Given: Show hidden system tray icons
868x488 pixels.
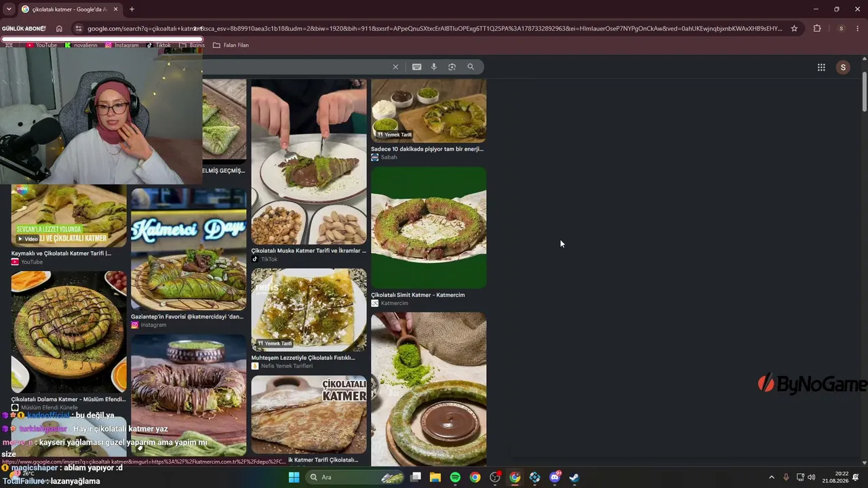Looking at the screenshot, I should point(771,477).
